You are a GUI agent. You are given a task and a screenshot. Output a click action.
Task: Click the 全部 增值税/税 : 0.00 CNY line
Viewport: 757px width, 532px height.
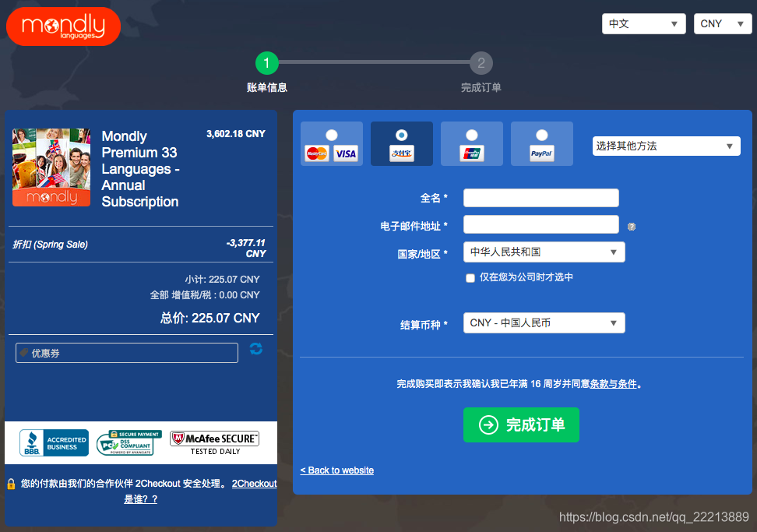pos(205,294)
